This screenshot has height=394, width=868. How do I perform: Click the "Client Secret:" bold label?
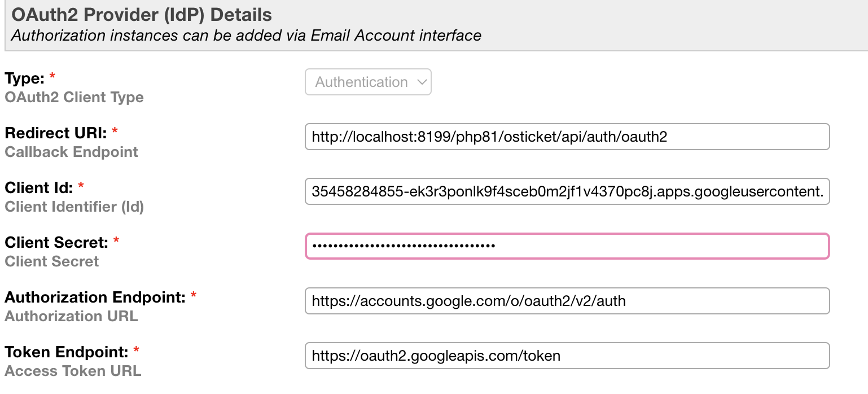(x=56, y=242)
